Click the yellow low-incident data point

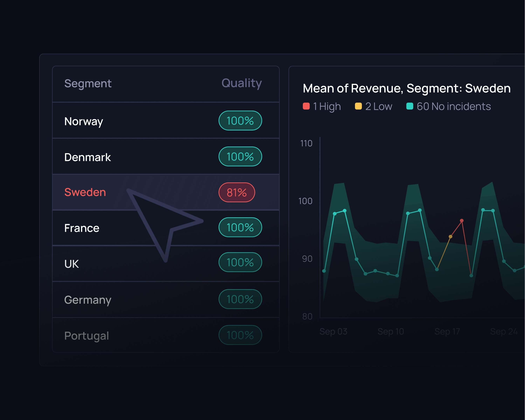tap(450, 237)
